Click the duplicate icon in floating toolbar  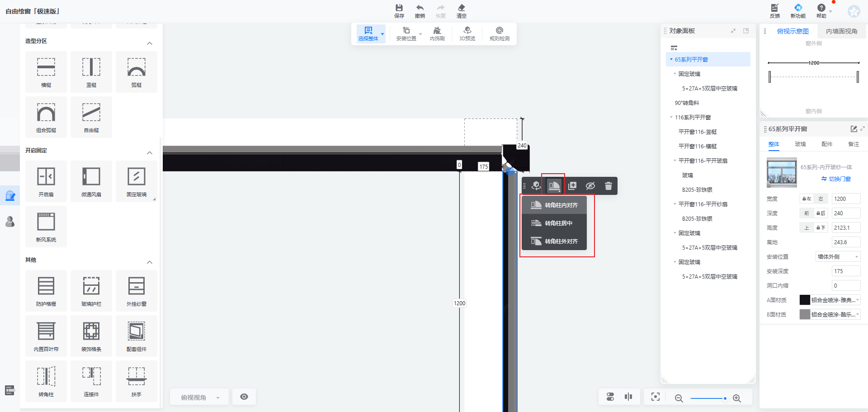(x=572, y=186)
